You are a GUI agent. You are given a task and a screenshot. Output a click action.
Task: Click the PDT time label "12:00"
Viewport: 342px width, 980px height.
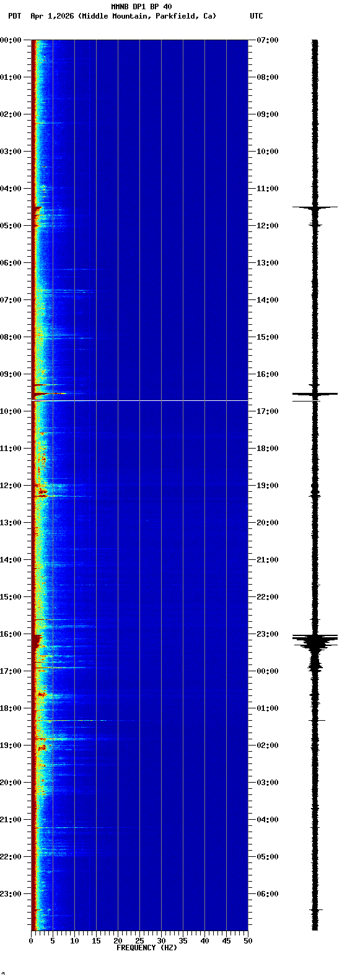click(x=10, y=486)
